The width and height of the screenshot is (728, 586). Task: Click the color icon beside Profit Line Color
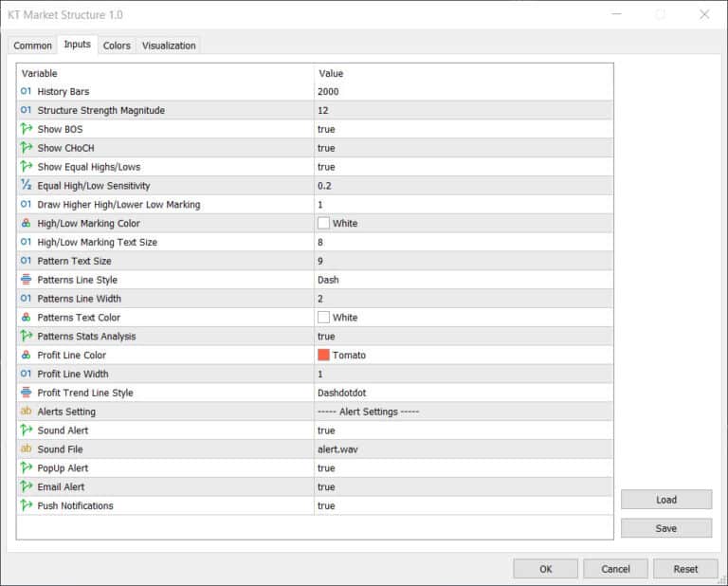pos(26,355)
